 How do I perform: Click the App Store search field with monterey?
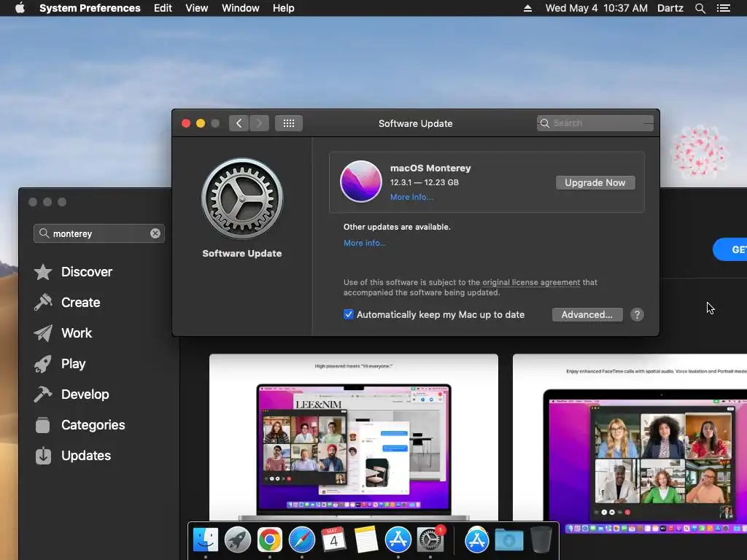tap(99, 233)
